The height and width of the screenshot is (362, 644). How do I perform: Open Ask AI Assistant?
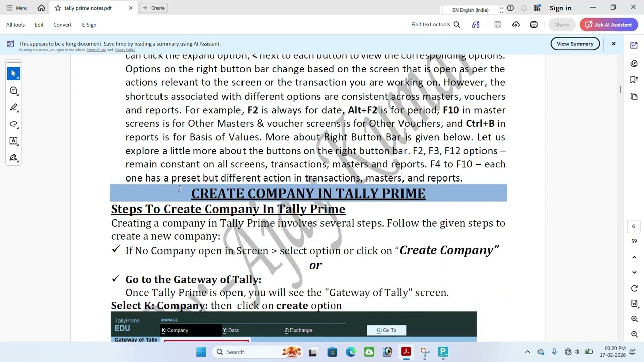point(609,25)
